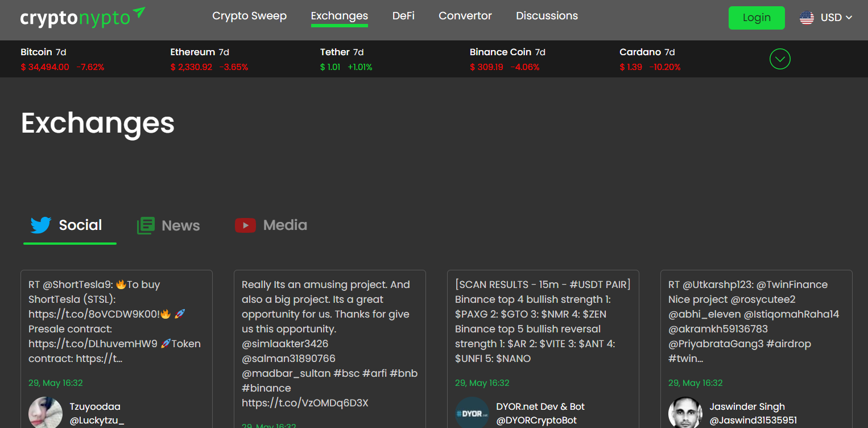Click the Jaswinder Singh author name
Image resolution: width=868 pixels, height=428 pixels.
747,406
